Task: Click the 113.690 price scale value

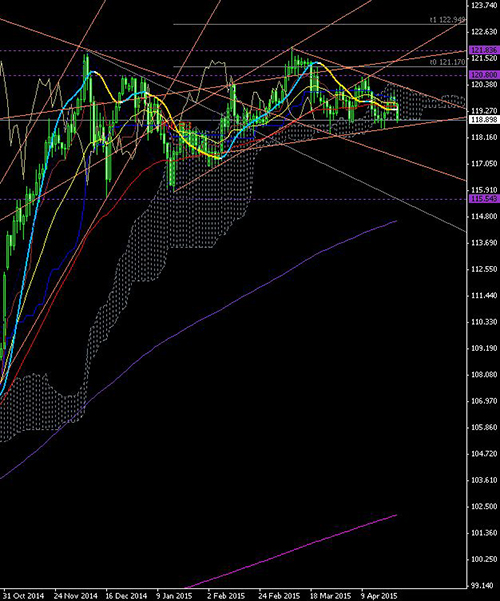Action: tap(484, 243)
